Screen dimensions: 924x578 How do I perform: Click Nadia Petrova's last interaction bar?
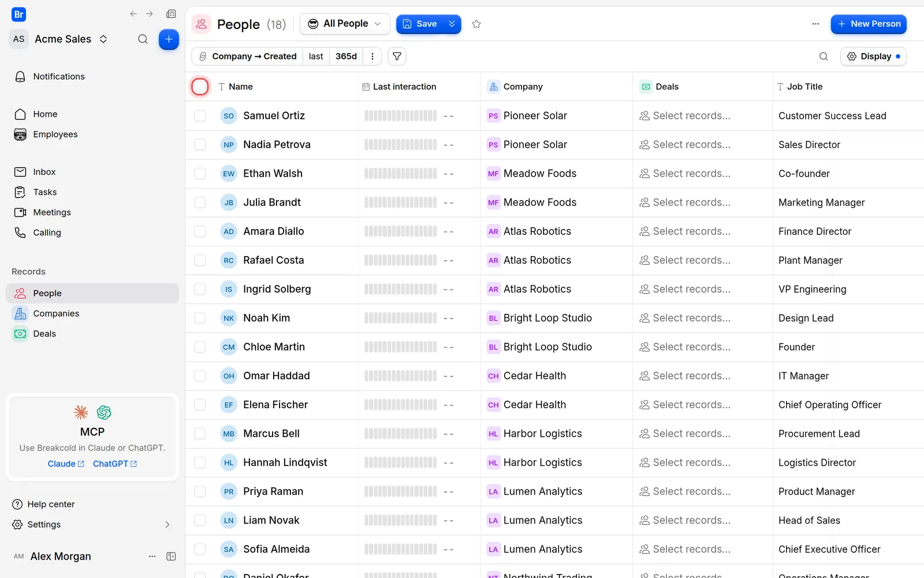coord(400,144)
